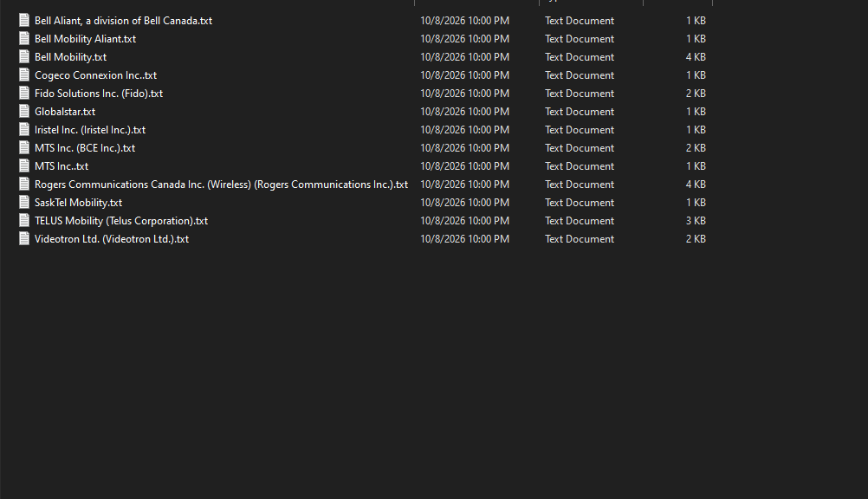Select MTS Inc. (BCE Inc.).txt filename

85,148
